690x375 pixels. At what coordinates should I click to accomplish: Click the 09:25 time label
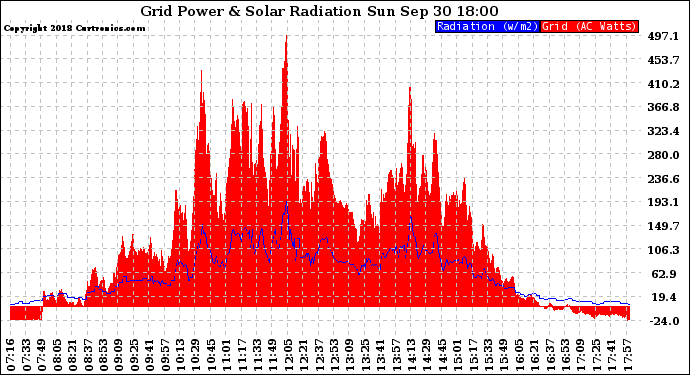pyautogui.click(x=134, y=355)
